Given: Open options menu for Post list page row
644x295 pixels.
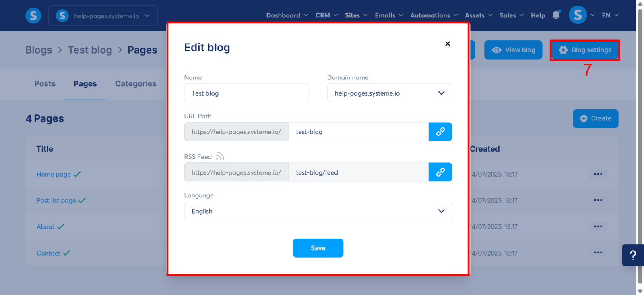Looking at the screenshot, I should click(x=598, y=200).
